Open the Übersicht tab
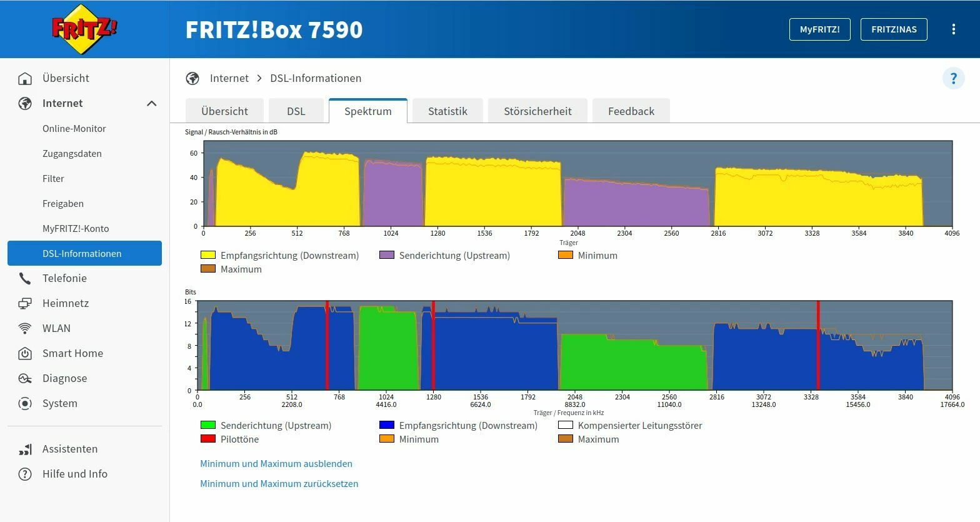This screenshot has height=522, width=980. pyautogui.click(x=225, y=111)
